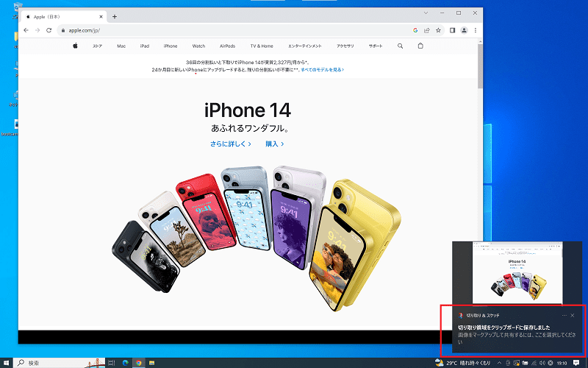Click the iPhone 14 headline
This screenshot has width=588, height=368.
click(x=248, y=110)
